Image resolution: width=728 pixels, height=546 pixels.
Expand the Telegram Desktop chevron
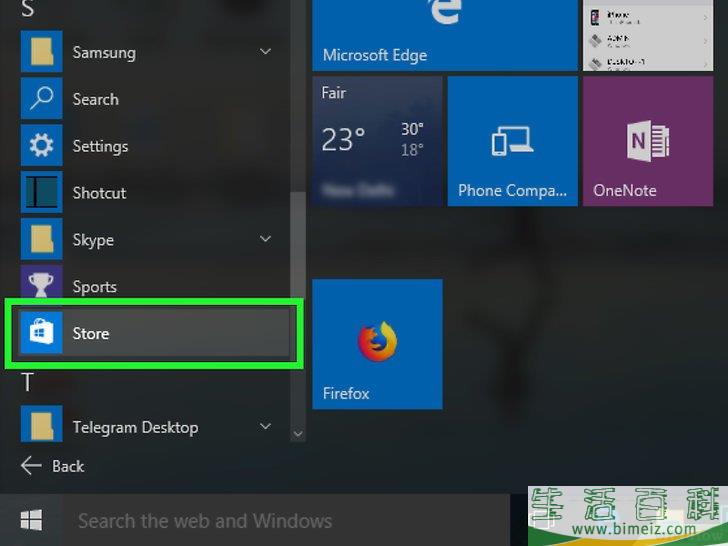point(265,426)
